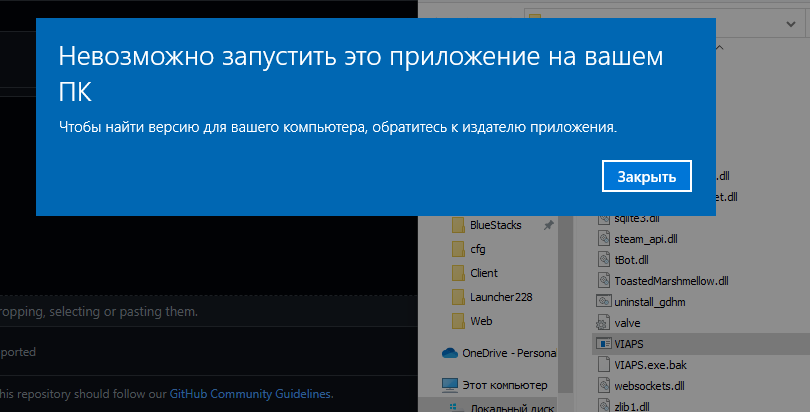This screenshot has width=810, height=412.
Task: Click the VIAPS application icon
Action: pyautogui.click(x=604, y=343)
